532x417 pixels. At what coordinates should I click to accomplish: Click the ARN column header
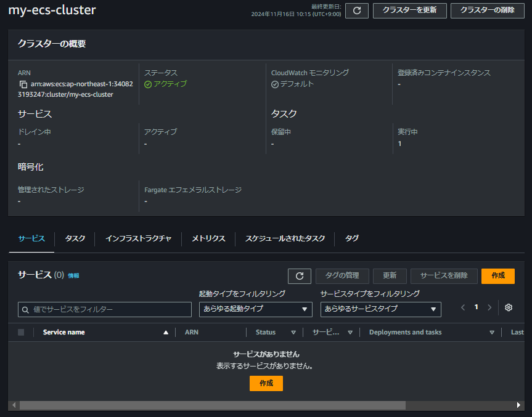point(191,333)
